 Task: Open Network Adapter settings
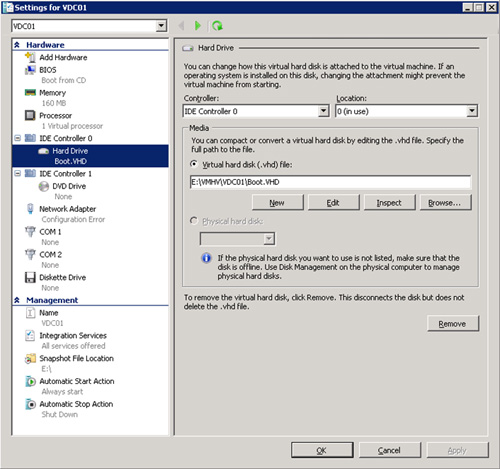67,209
